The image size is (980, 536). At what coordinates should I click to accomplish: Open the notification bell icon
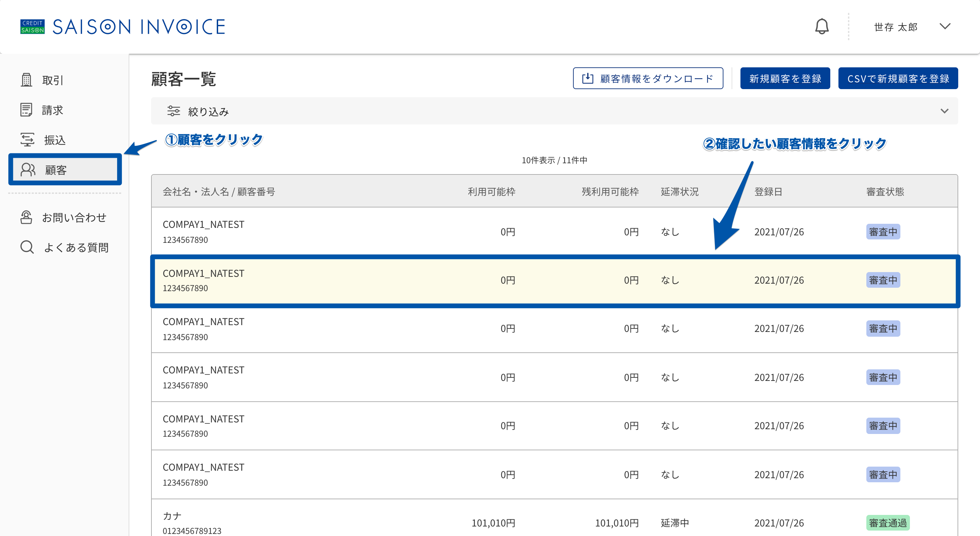pos(822,27)
